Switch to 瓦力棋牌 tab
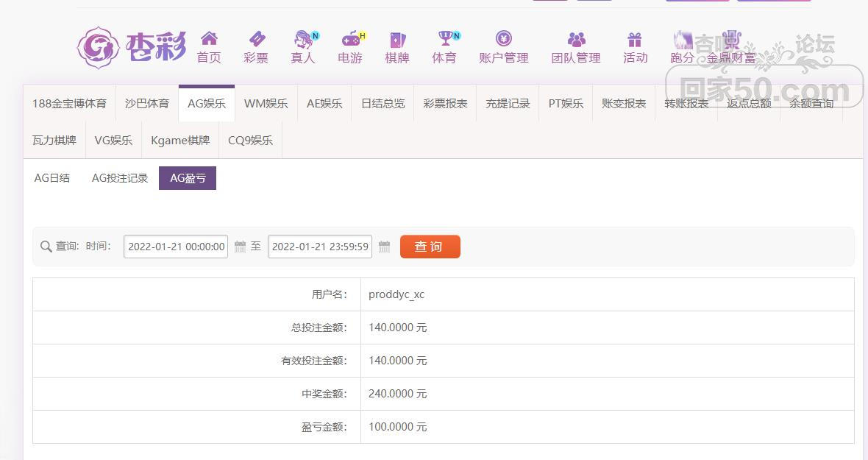 [54, 141]
